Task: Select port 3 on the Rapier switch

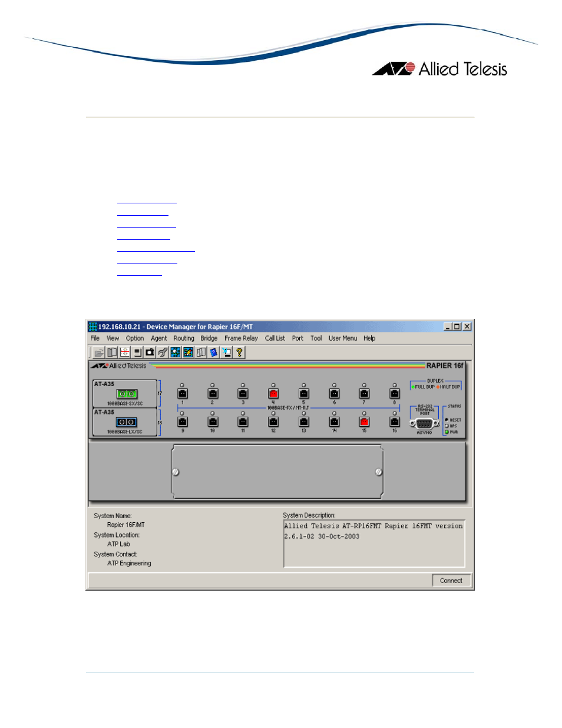Action: coord(243,393)
